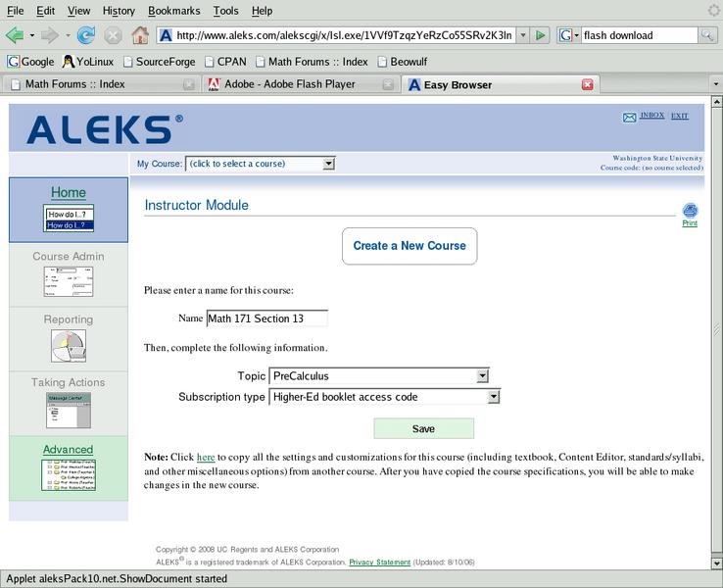Open the YoLinux bookmark

coord(87,62)
